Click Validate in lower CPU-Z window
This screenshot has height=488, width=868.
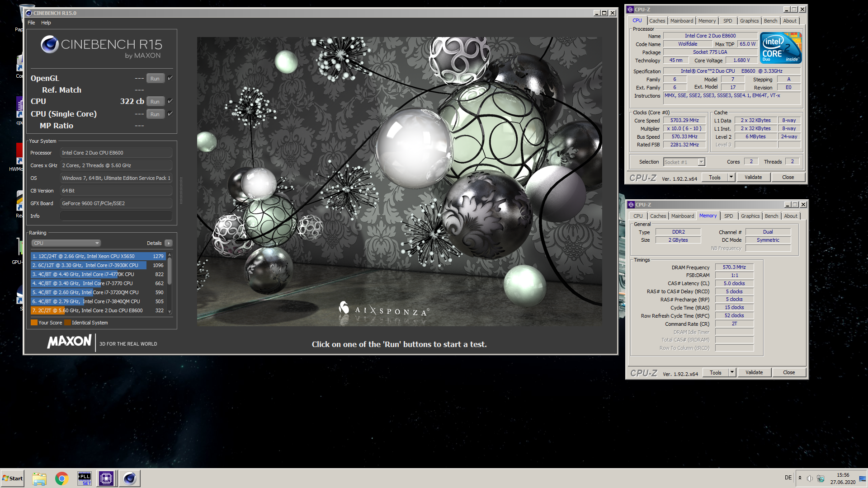754,372
